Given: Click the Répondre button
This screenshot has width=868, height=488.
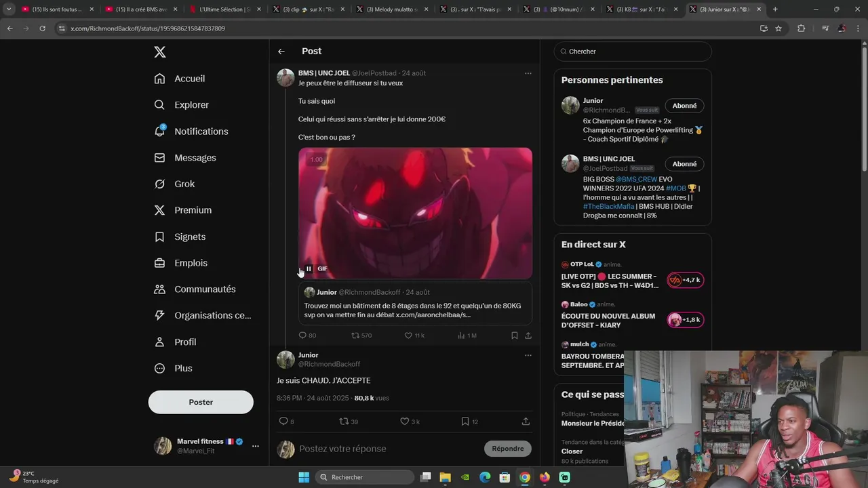Looking at the screenshot, I should coord(508,449).
